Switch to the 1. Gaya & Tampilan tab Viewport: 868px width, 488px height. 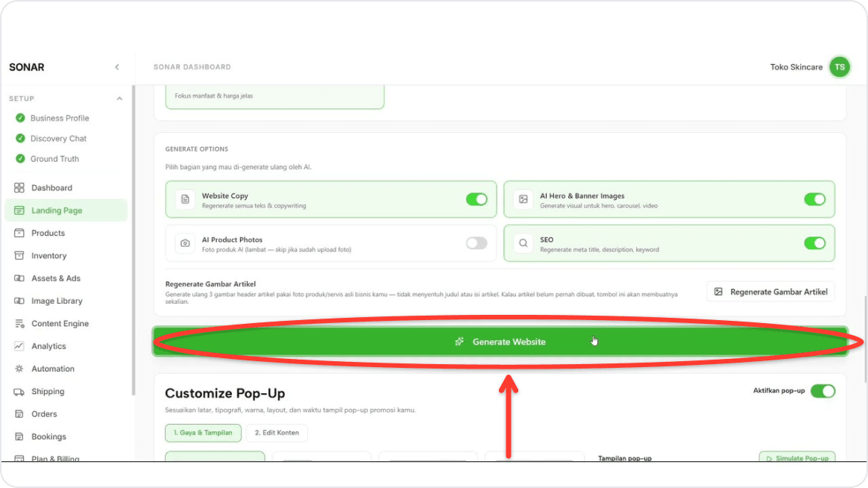(203, 434)
